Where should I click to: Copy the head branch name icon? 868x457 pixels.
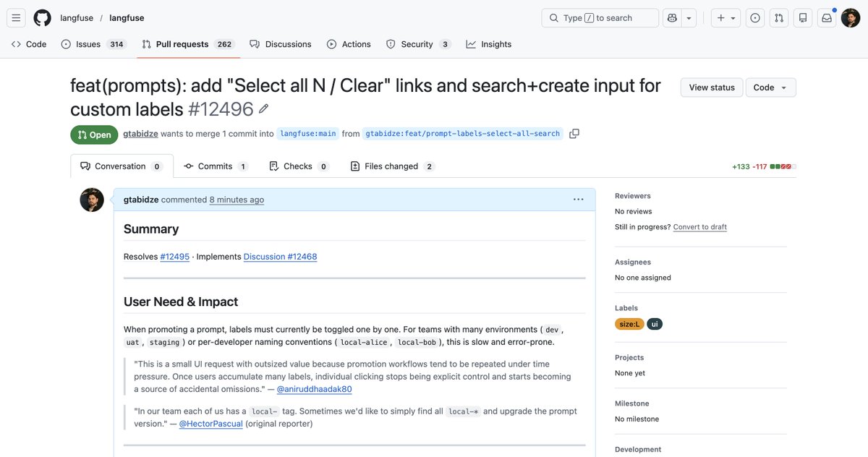[x=574, y=134]
